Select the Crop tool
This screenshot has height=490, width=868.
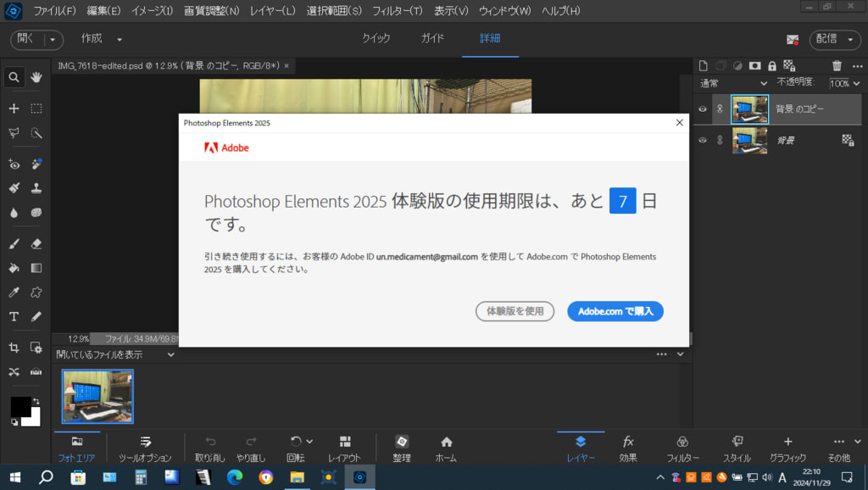[x=14, y=348]
